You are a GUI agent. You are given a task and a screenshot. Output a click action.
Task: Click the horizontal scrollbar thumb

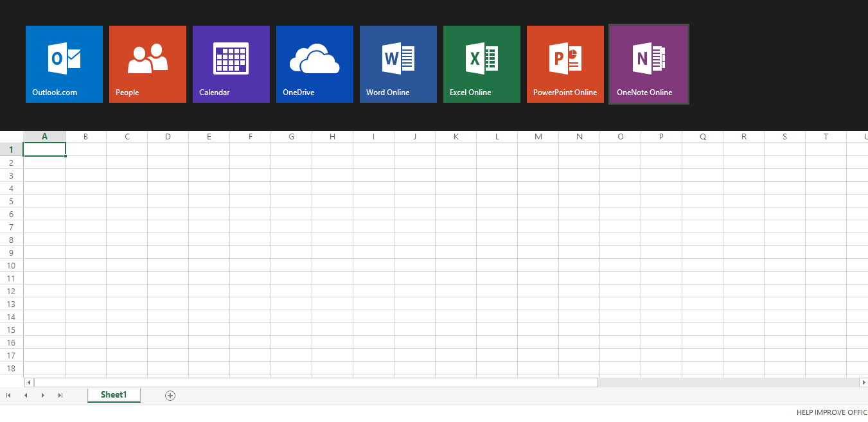316,382
